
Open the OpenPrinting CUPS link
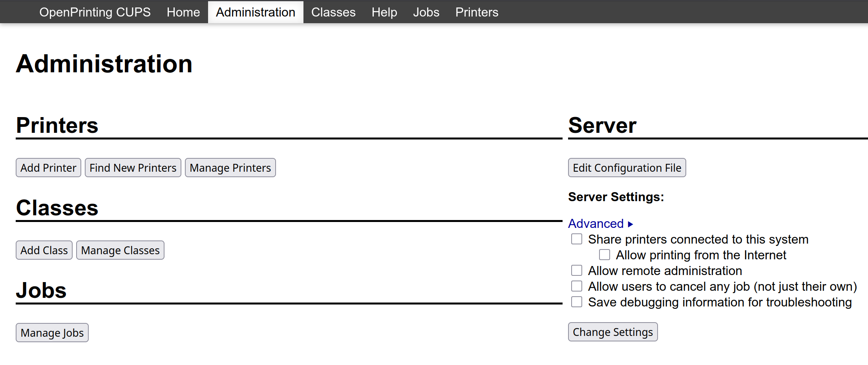[95, 12]
